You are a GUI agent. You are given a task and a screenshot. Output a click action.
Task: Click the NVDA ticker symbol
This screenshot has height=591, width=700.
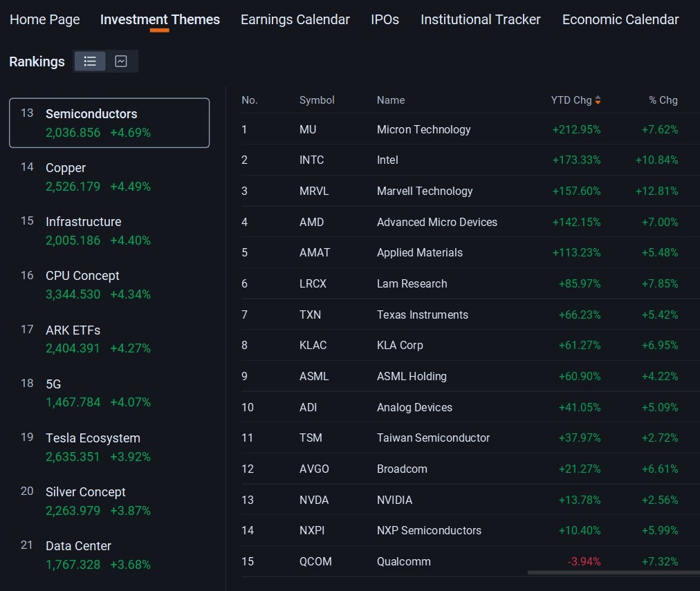click(x=314, y=500)
